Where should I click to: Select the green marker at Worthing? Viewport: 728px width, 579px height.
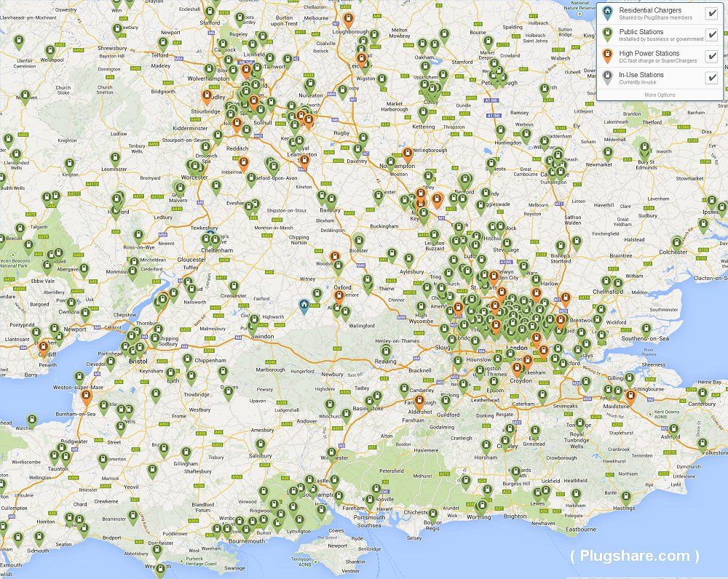tap(483, 506)
